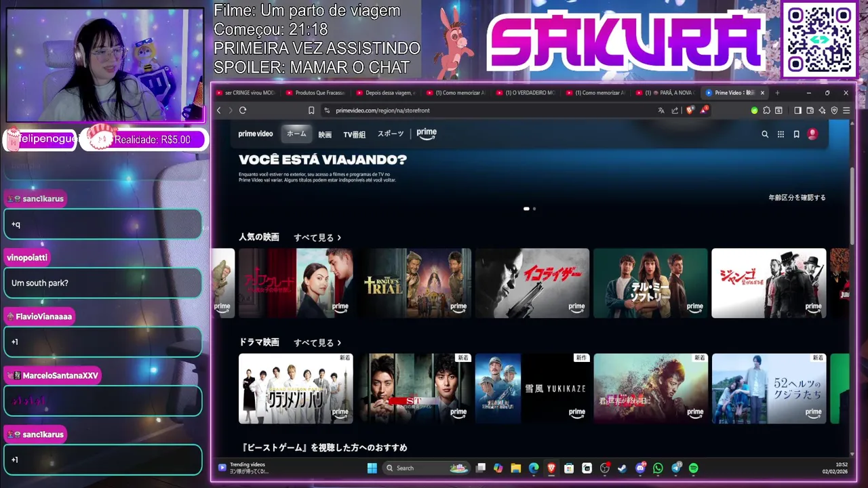The image size is (868, 488).
Task: Open the テル・ミー・ソフトリー thumbnail
Action: [650, 283]
